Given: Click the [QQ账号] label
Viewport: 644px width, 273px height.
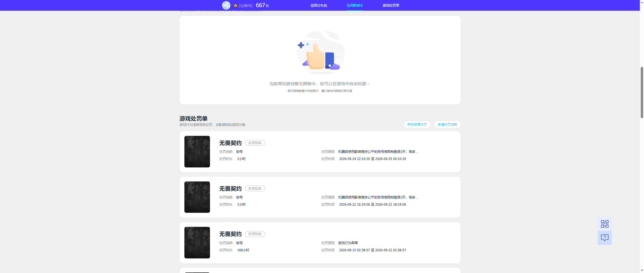Looking at the screenshot, I should click(245, 6).
